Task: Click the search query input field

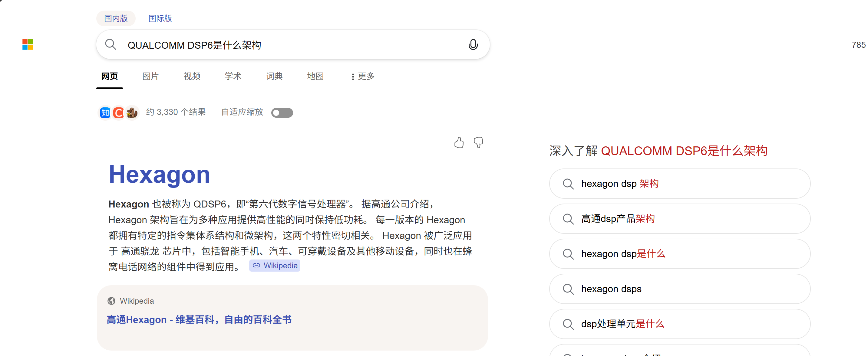Action: [293, 45]
